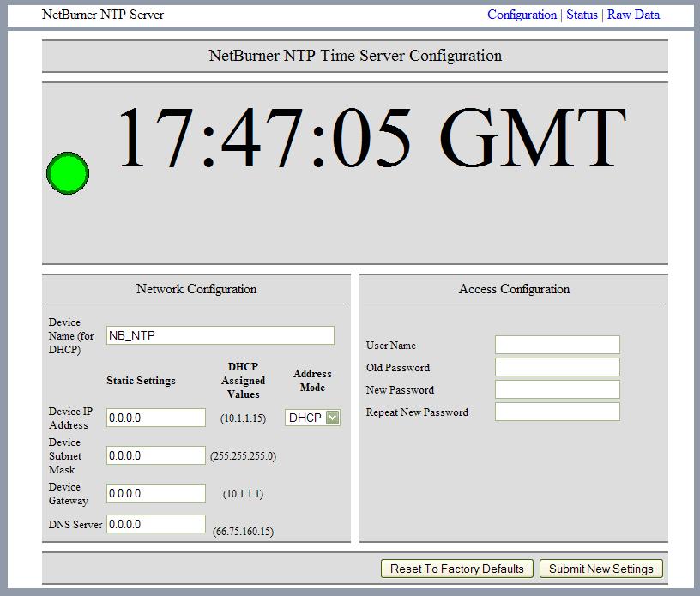Click the Repeat New Password label

[417, 412]
